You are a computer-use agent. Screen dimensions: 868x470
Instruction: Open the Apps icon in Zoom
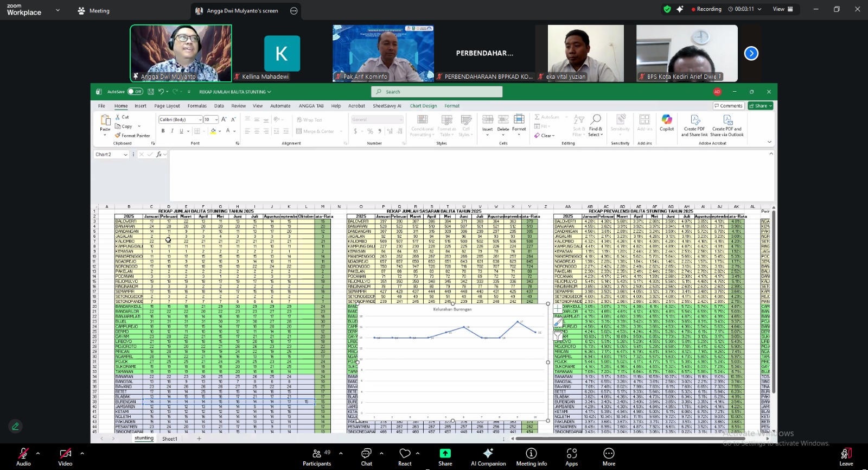[x=571, y=454]
